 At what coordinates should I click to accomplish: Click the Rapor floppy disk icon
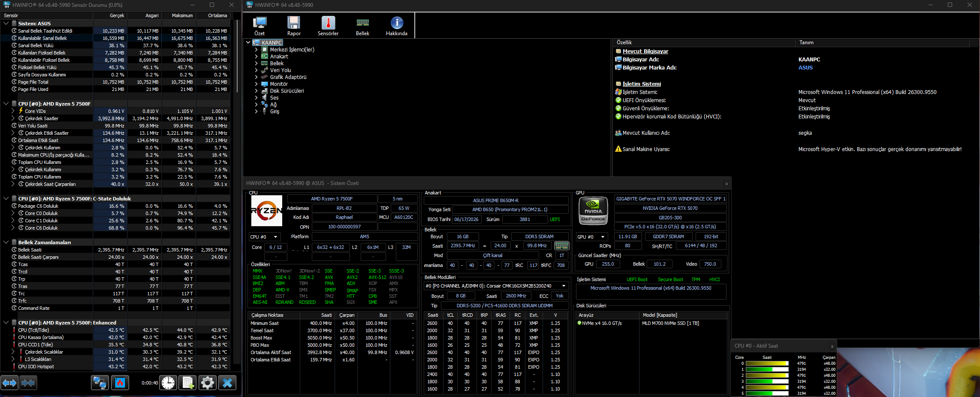coord(294,26)
